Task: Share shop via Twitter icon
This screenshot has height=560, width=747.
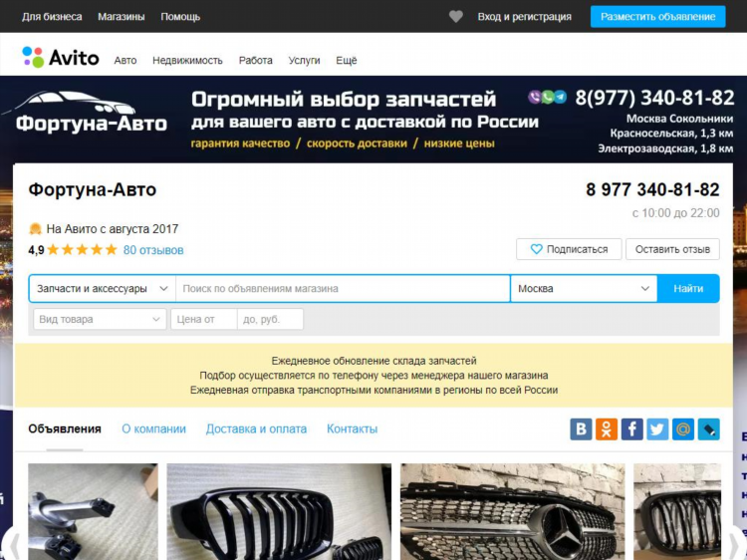Action: click(x=657, y=429)
